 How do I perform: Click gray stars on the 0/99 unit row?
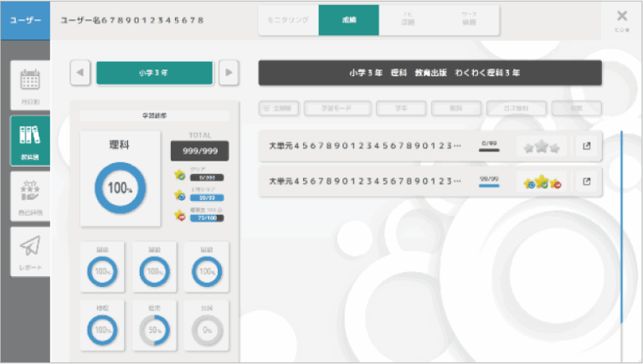coord(542,146)
